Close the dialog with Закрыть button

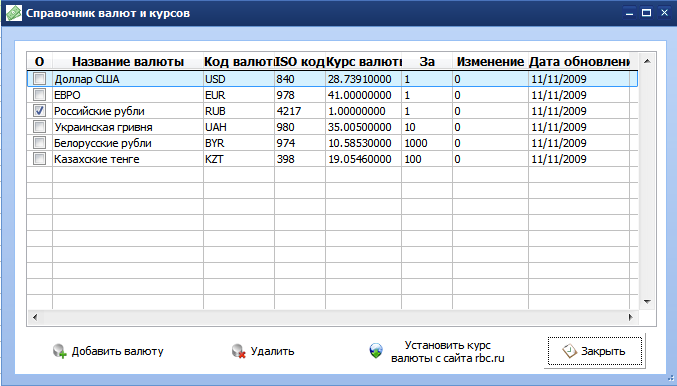(595, 351)
